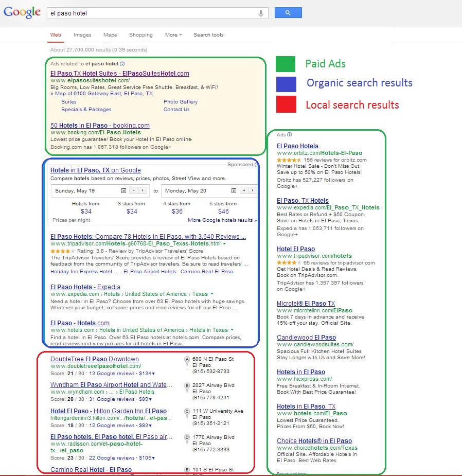This screenshot has height=476, width=462.
Task: Open 'More Google hotels results' link
Action: point(222,220)
